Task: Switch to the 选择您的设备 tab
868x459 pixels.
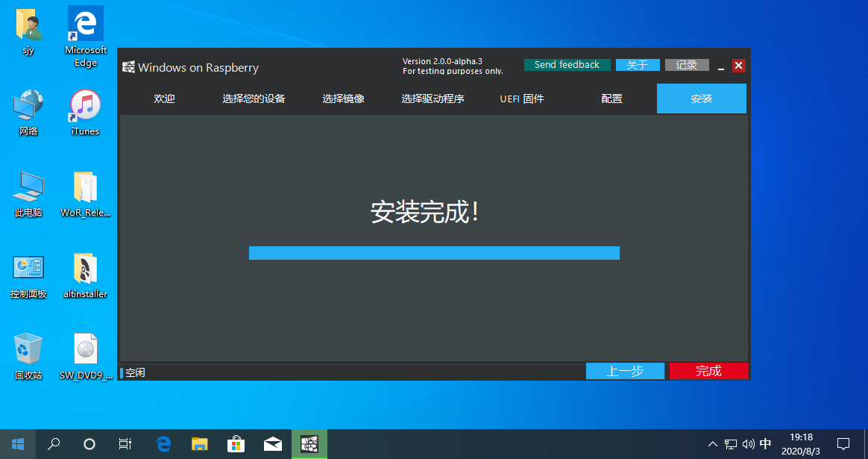Action: (x=254, y=99)
